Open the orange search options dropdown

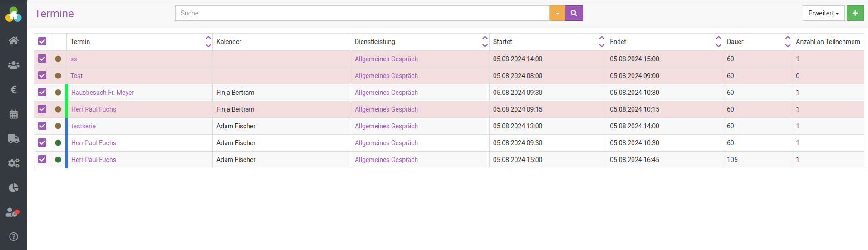pos(557,13)
